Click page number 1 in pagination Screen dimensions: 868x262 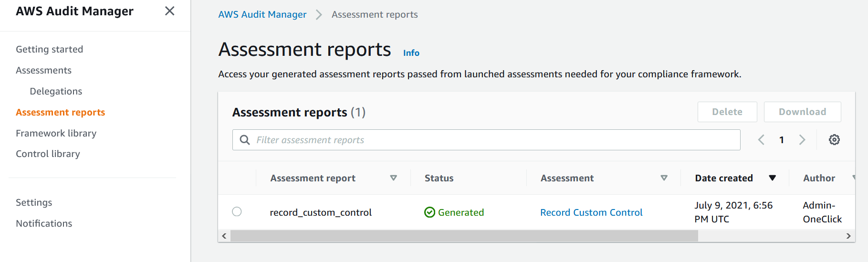coord(782,140)
